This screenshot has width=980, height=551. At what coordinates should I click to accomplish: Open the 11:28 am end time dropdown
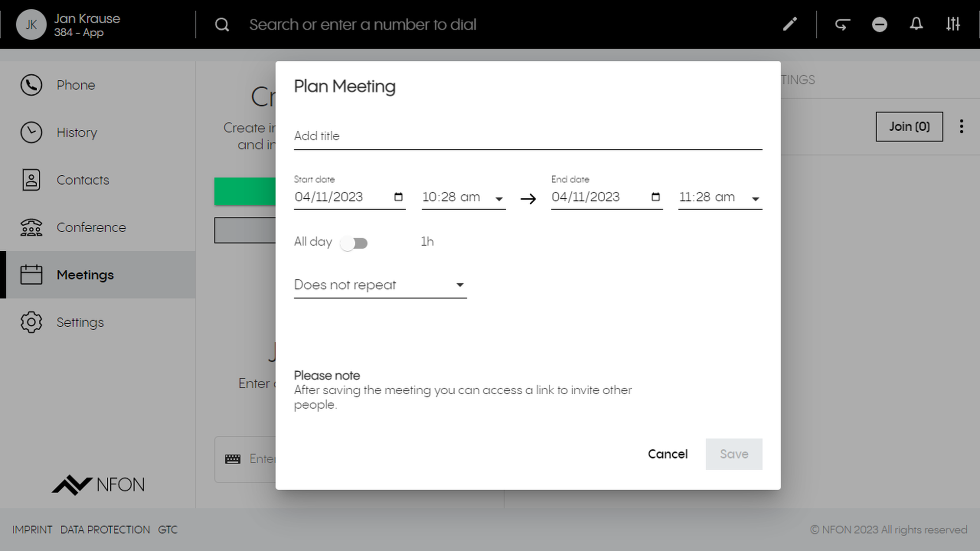tap(720, 197)
